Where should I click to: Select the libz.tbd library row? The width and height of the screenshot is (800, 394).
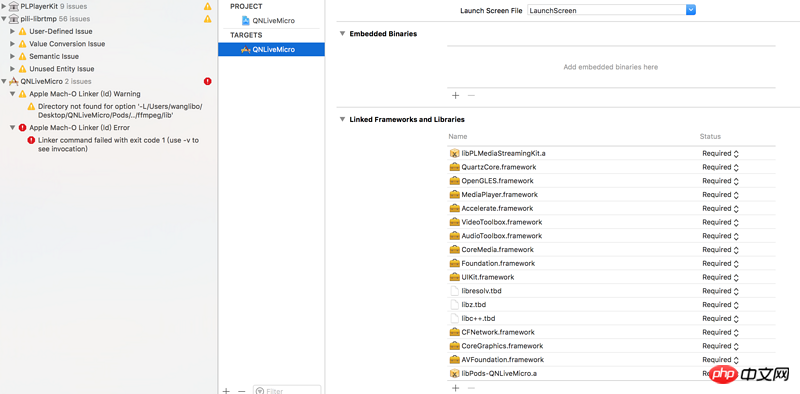click(x=611, y=305)
